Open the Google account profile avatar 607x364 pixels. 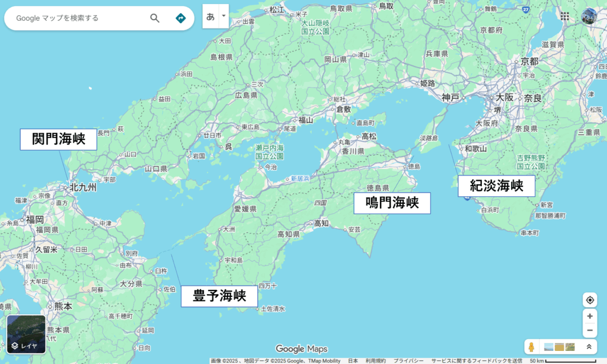coord(589,17)
